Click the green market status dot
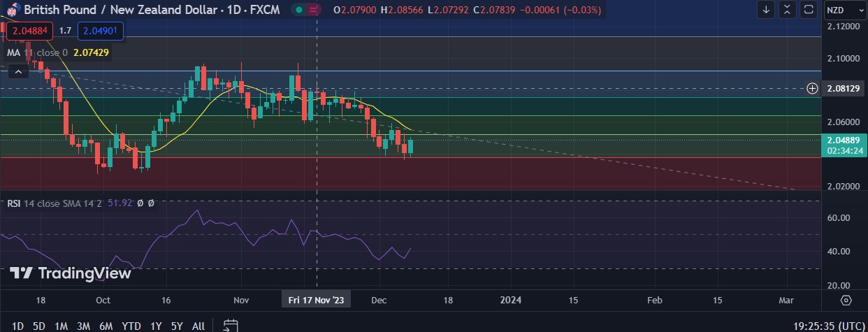The width and height of the screenshot is (868, 332). [x=299, y=10]
